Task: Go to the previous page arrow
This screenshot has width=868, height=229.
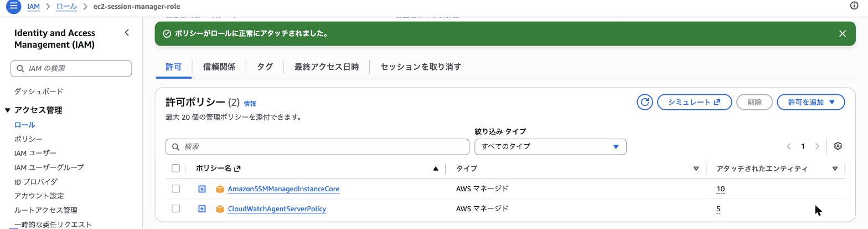Action: [x=788, y=146]
